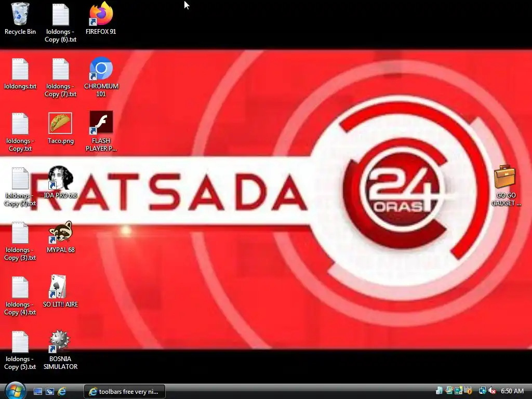Click Switch between windows quick launch icon
532x399 pixels.
pyautogui.click(x=50, y=392)
